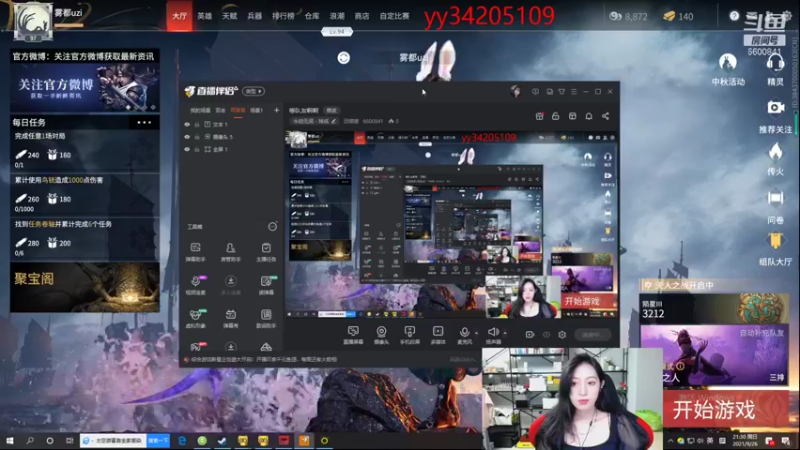The image size is (800, 450).
Task: Open the 歌词助手 tool
Action: click(266, 318)
